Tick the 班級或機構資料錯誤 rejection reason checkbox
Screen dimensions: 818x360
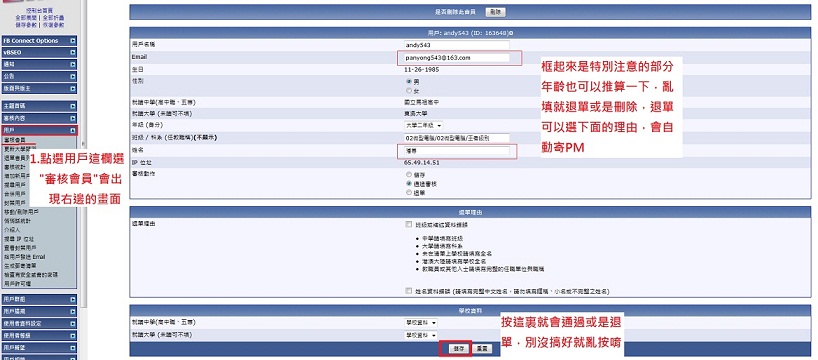click(x=408, y=224)
